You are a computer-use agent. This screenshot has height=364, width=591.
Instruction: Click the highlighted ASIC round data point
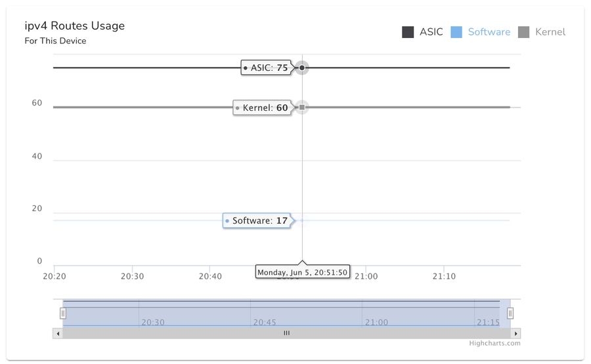click(302, 68)
